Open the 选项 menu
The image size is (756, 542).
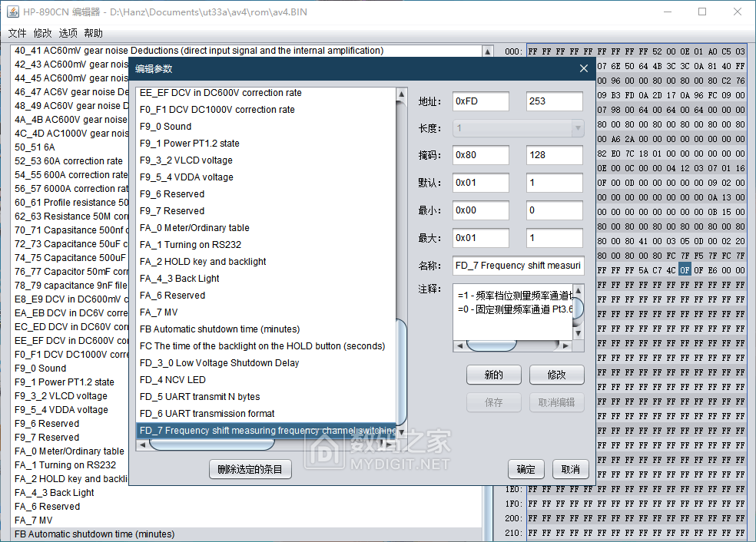tap(68, 33)
